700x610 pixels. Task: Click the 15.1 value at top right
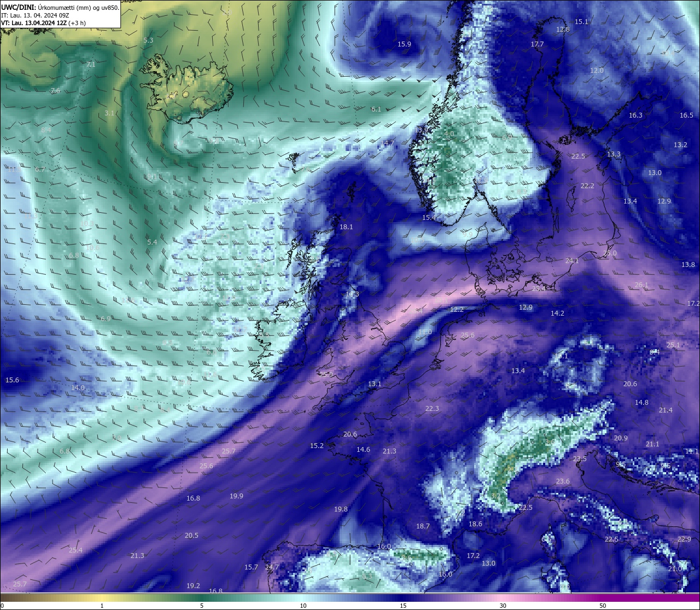pos(581,22)
